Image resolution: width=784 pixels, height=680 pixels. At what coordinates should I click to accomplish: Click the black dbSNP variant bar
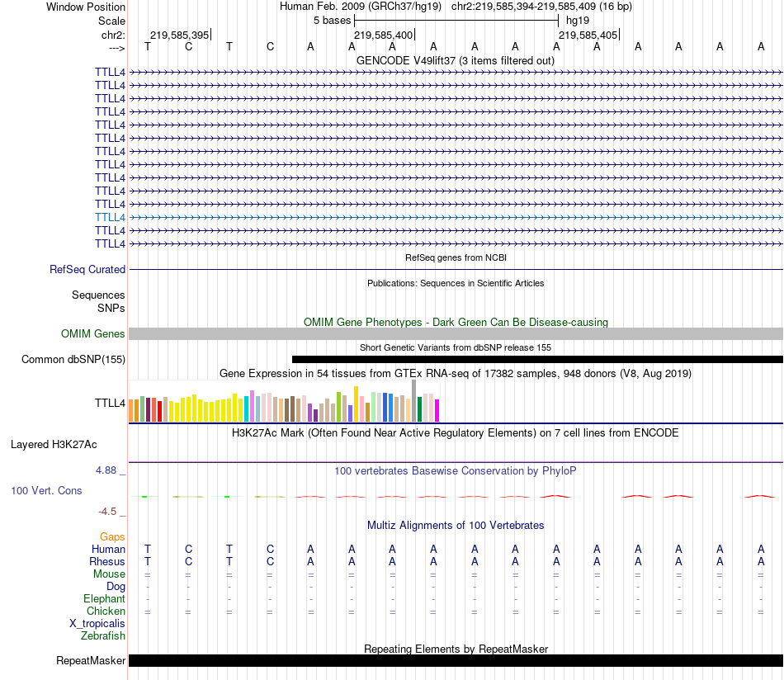pos(537,360)
